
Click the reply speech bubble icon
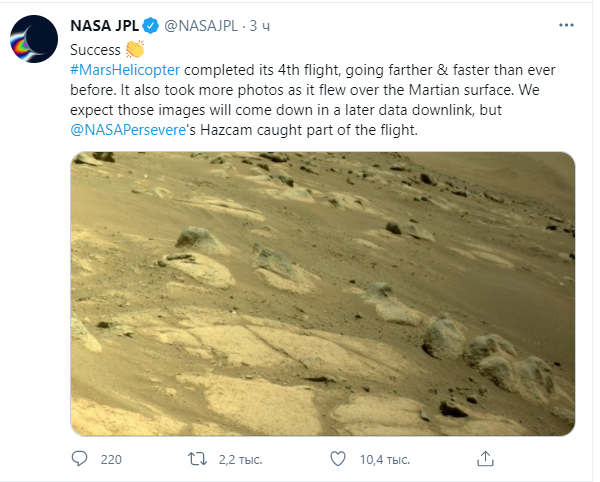[82, 458]
